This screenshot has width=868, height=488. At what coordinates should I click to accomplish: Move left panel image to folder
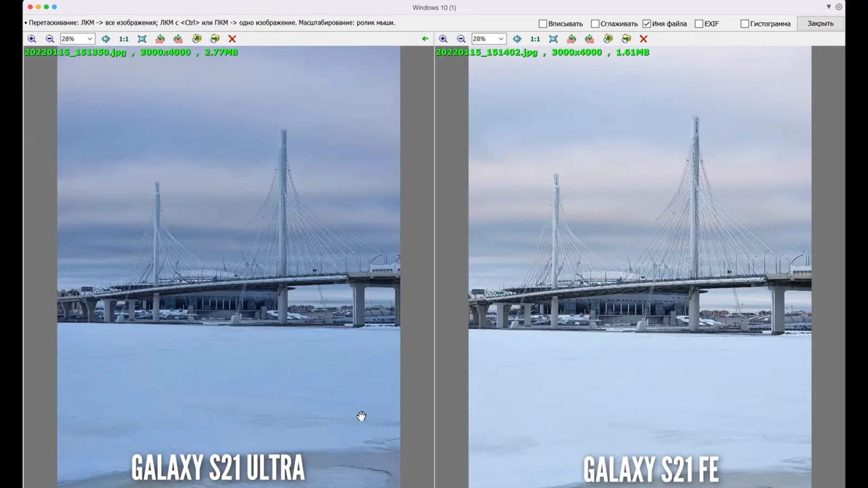tap(215, 39)
